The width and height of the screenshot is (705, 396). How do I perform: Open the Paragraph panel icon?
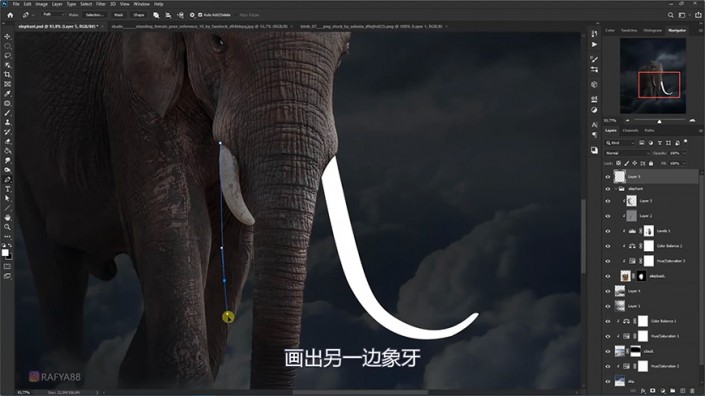[594, 135]
